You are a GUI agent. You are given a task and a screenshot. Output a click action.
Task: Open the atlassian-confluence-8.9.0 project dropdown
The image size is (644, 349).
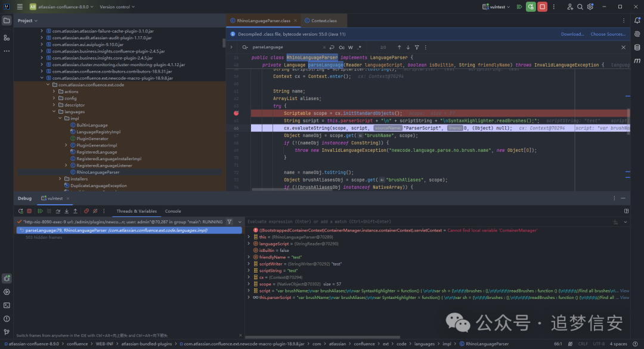[61, 7]
